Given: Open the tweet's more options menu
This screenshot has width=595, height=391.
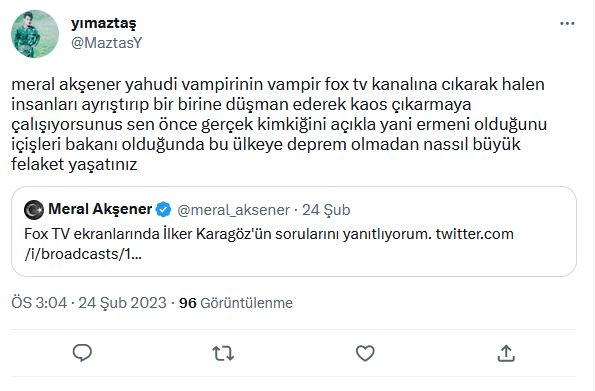Looking at the screenshot, I should click(567, 24).
